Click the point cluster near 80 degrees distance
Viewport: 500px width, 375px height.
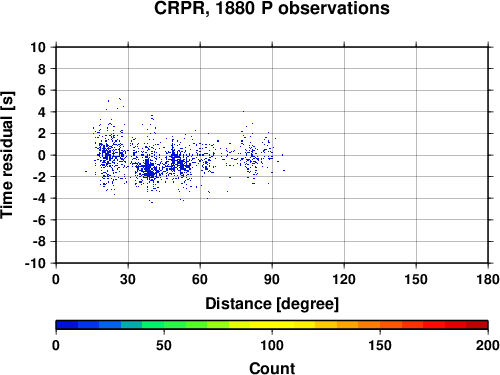[252, 158]
